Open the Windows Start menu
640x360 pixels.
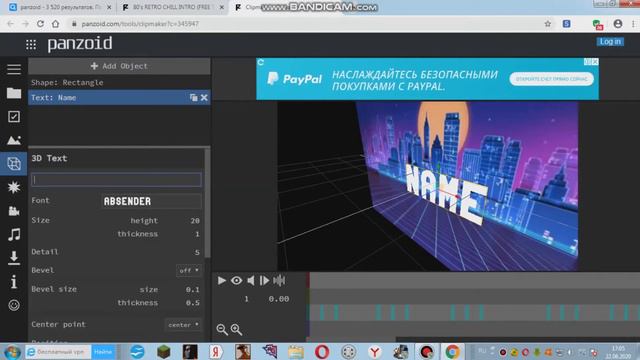12,352
